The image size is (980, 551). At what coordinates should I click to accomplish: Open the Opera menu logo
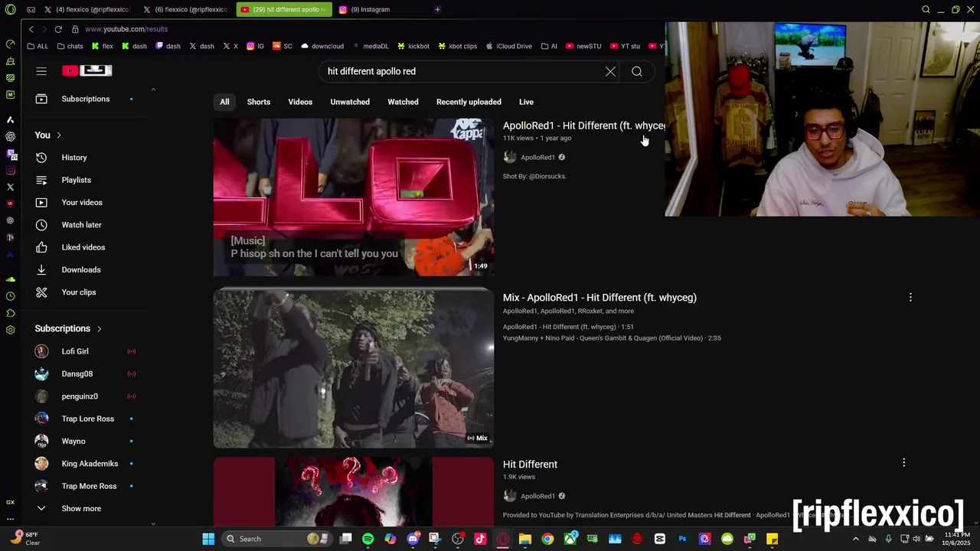point(10,10)
